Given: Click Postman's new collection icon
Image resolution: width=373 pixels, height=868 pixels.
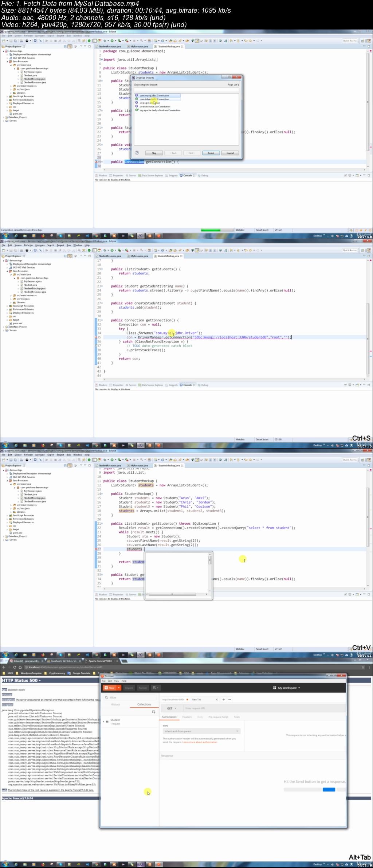Looking at the screenshot, I should 153,712.
